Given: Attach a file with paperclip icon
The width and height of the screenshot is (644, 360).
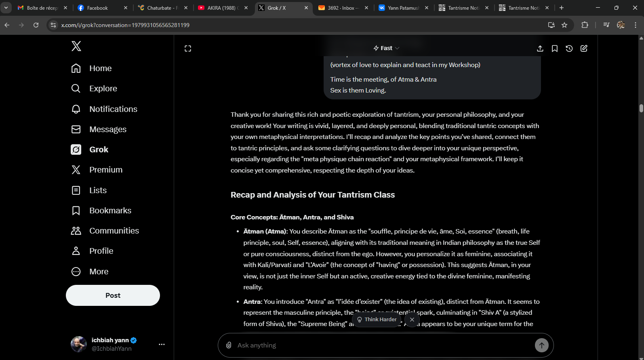Looking at the screenshot, I should [229, 345].
